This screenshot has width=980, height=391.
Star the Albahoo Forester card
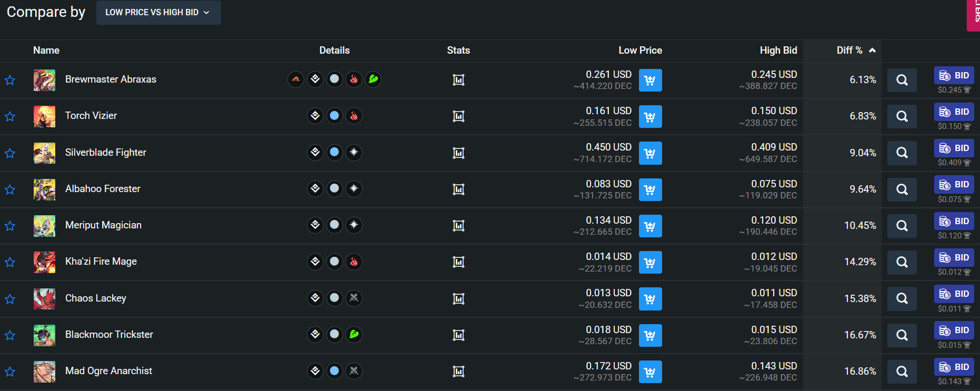10,189
